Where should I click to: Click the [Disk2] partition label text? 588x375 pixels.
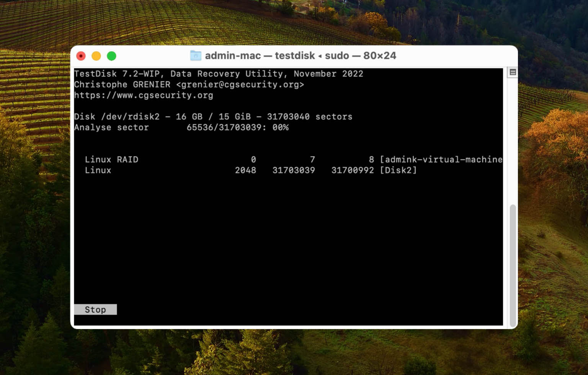[399, 170]
